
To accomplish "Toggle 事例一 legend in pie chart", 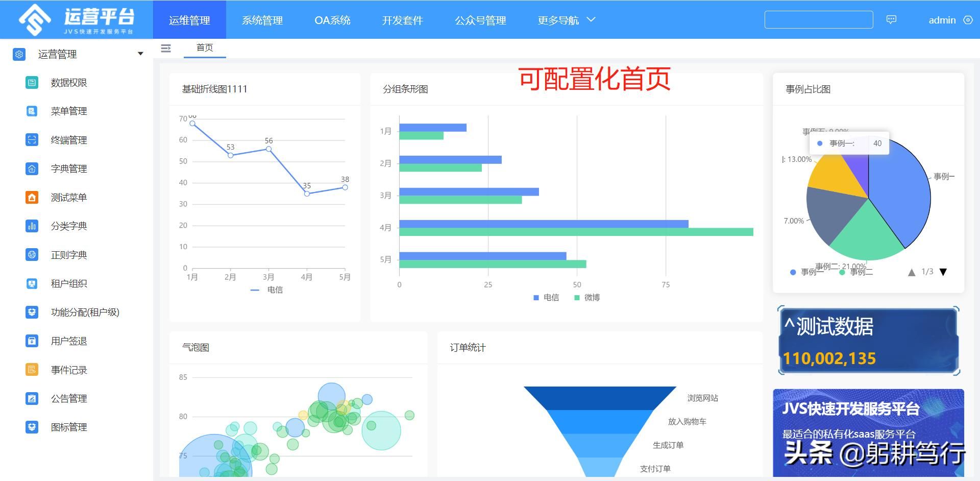I will [806, 272].
